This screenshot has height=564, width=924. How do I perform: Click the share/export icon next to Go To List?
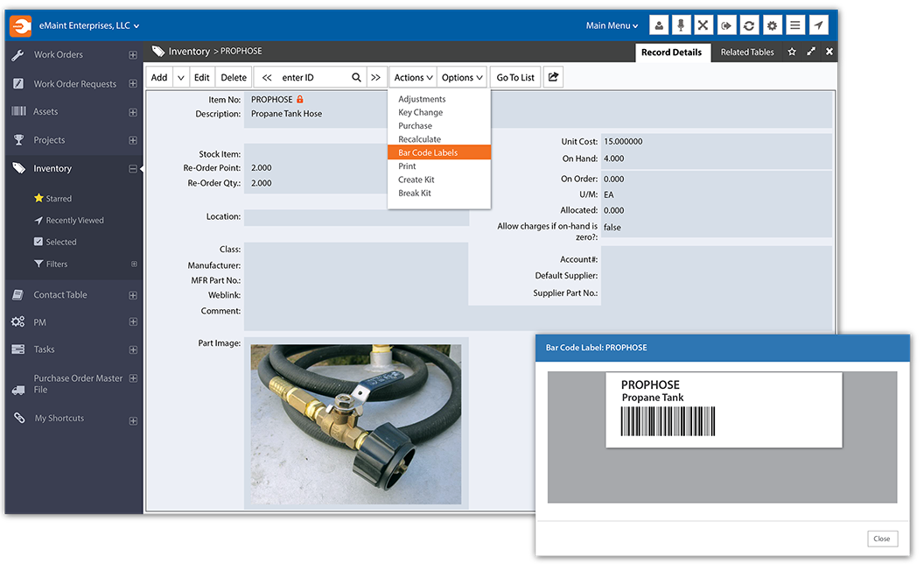click(553, 77)
